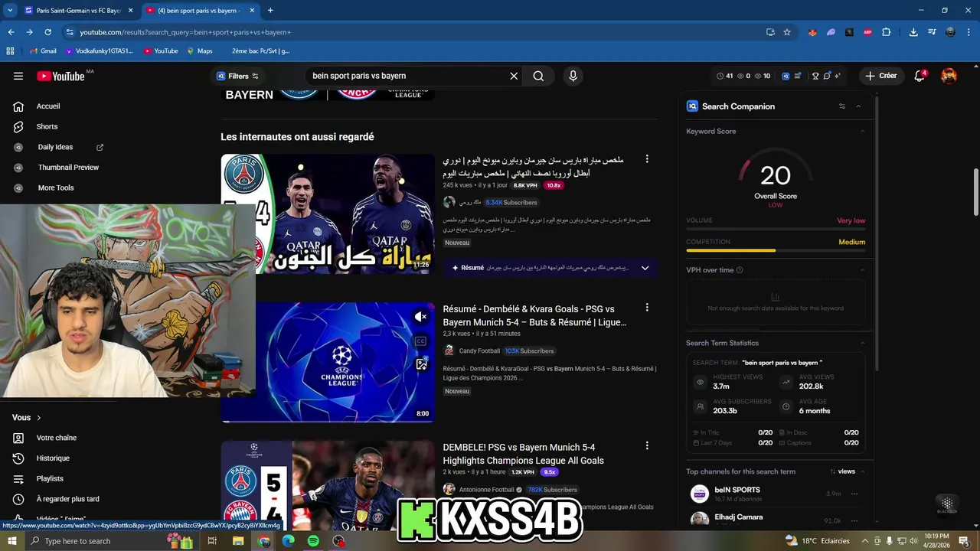Click the MetaMask fox extension
This screenshot has height=551, width=980.
(812, 32)
